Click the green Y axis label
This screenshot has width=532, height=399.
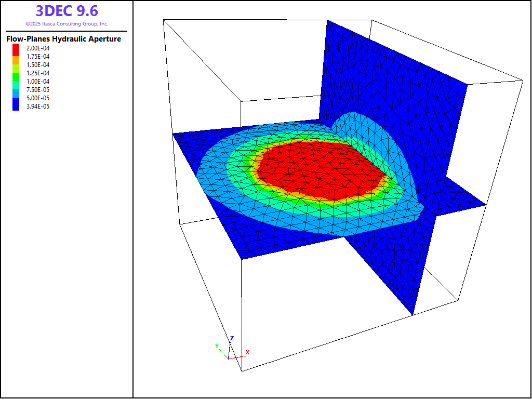coord(217,346)
